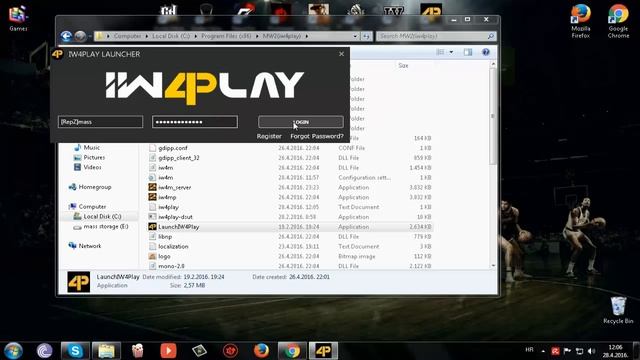Toggle the Explorer preview pane
Screen dimensions: 640x360
coord(468,52)
